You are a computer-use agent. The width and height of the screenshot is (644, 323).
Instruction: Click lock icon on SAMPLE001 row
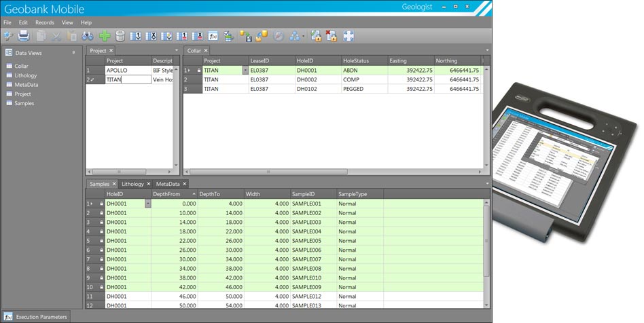(101, 204)
